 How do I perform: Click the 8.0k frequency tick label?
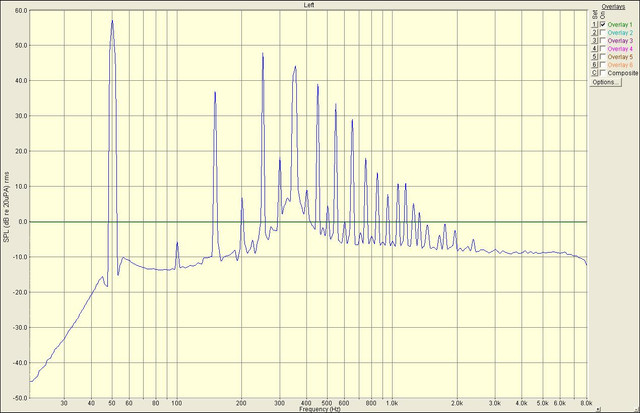click(x=586, y=403)
